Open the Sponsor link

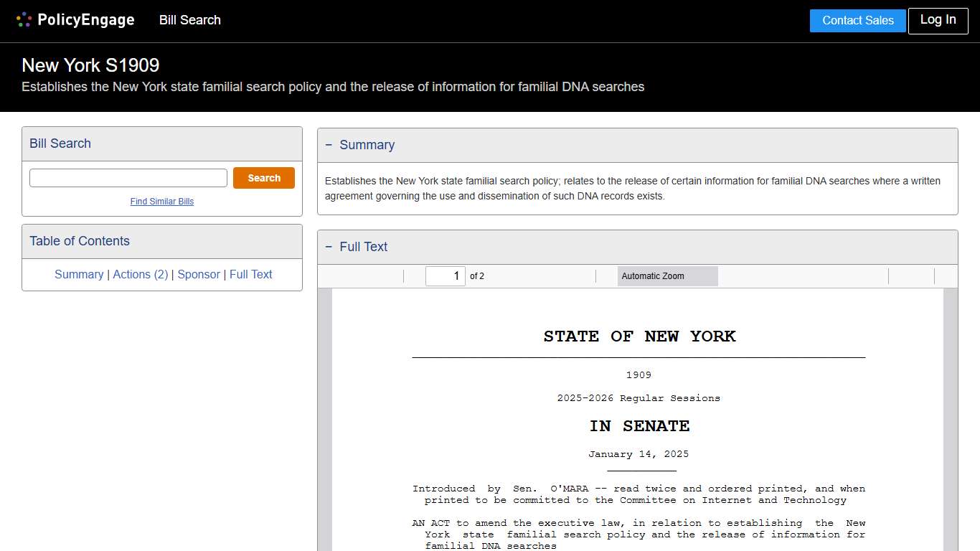[199, 274]
